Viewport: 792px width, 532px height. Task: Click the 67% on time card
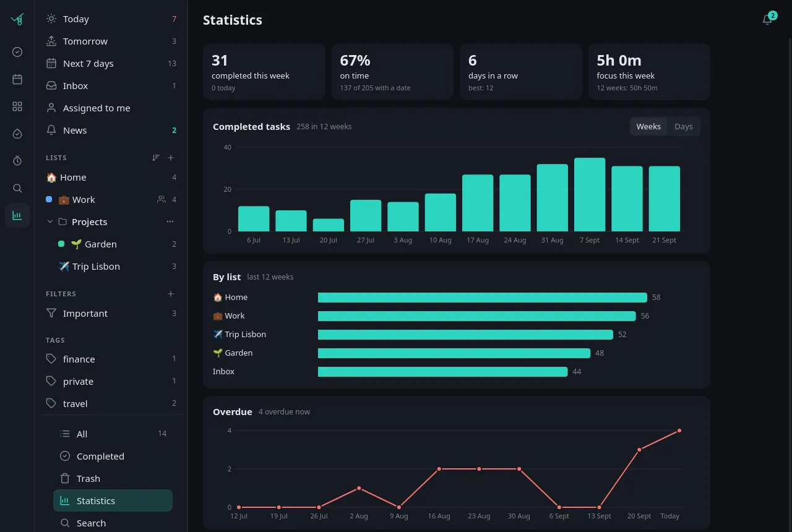point(392,72)
